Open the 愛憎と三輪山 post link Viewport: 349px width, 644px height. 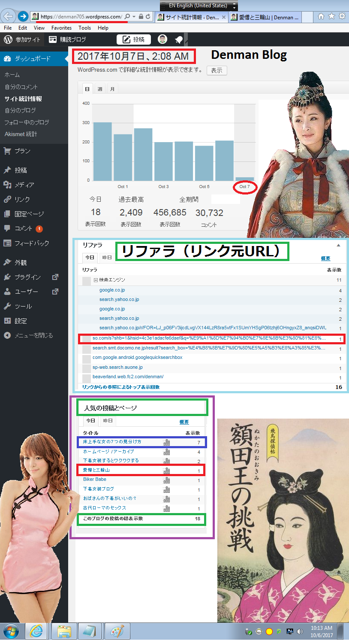pyautogui.click(x=96, y=470)
